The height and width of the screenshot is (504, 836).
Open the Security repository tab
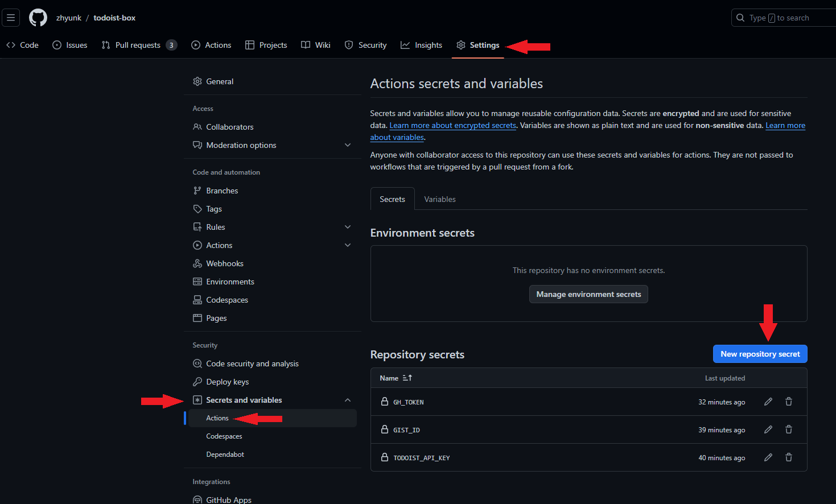click(365, 45)
